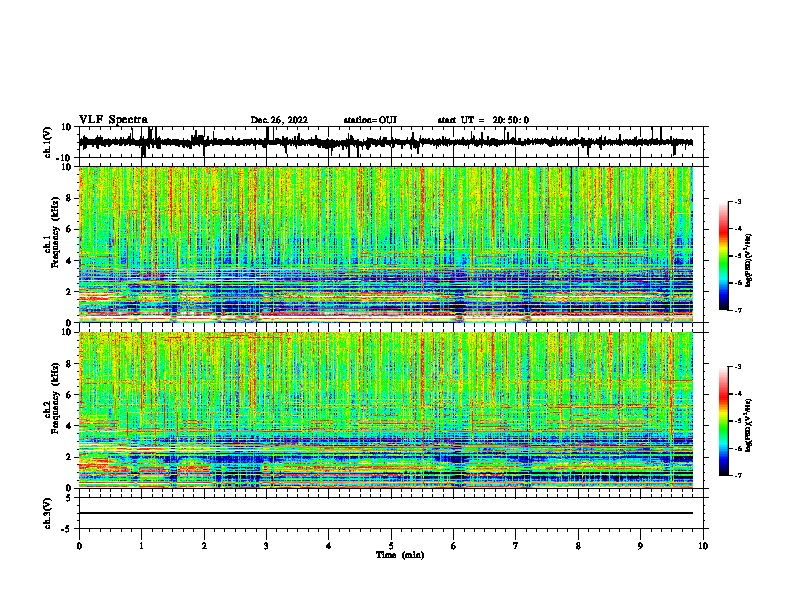Image resolution: width=792 pixels, height=612 pixels.
Task: Click the ch.2 colorbar log(PSD) unit label
Action: [x=749, y=424]
